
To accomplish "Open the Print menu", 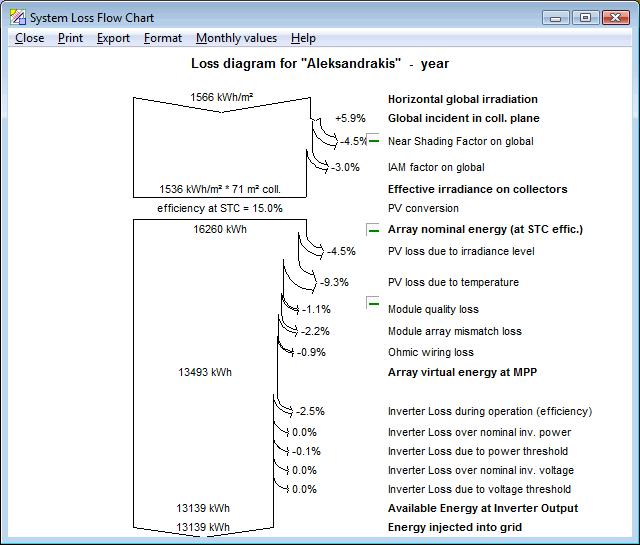I will [70, 38].
